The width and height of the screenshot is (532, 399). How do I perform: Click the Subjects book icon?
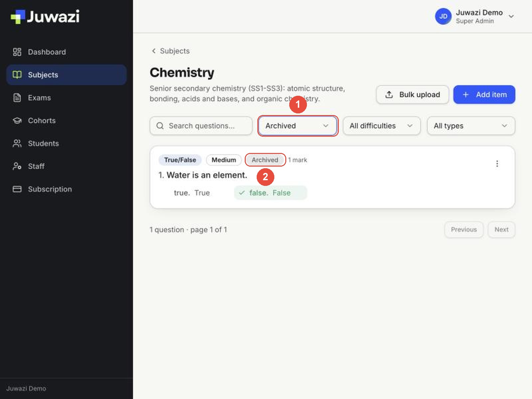(17, 75)
